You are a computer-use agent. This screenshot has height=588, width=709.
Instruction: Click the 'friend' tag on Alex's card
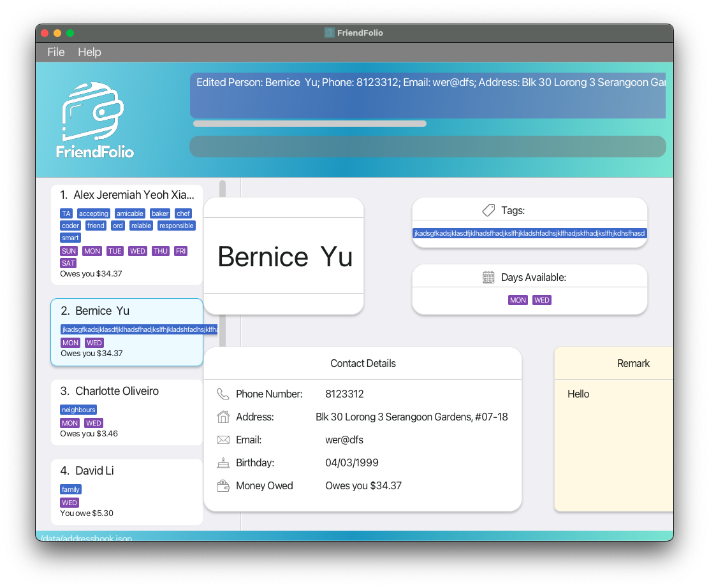point(96,226)
